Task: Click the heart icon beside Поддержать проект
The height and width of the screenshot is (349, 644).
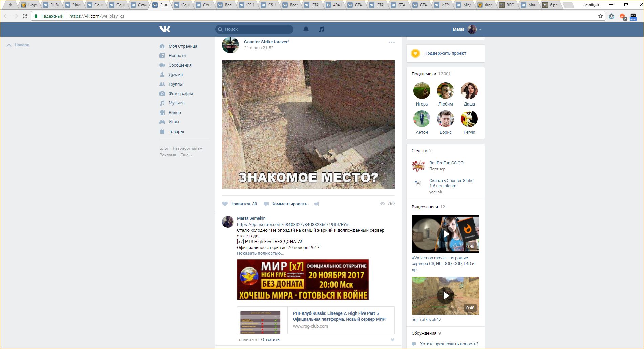Action: (415, 53)
